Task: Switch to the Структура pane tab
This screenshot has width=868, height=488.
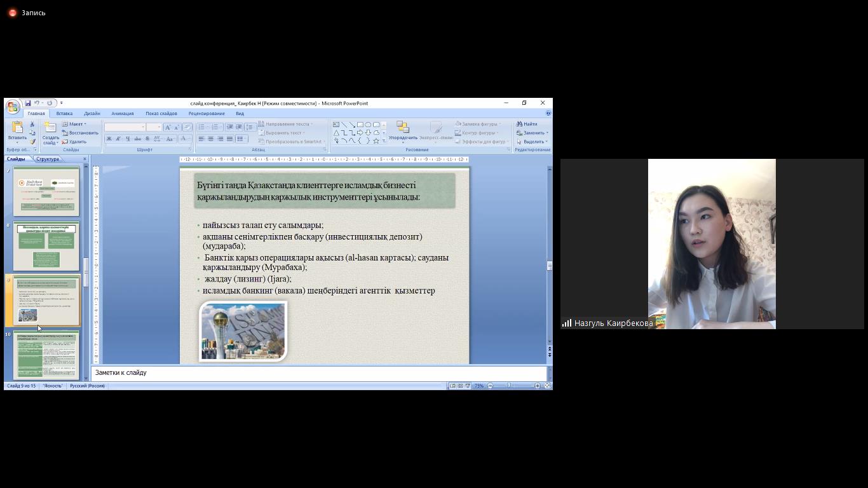Action: coord(48,159)
